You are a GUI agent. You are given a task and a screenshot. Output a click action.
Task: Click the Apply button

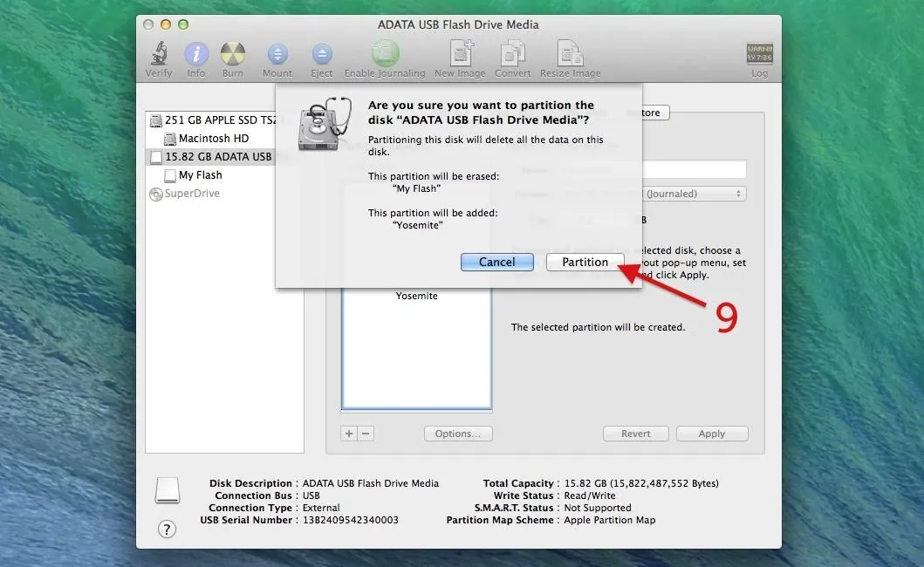coord(712,434)
